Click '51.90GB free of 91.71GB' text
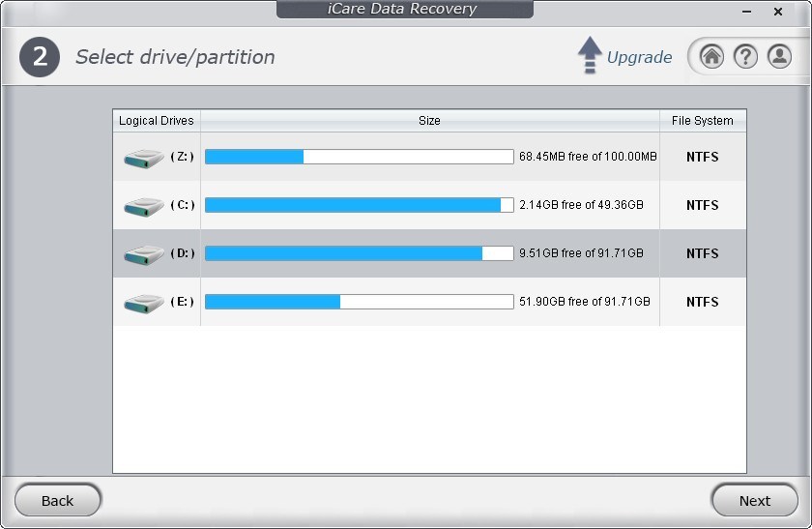Image resolution: width=812 pixels, height=529 pixels. point(585,301)
